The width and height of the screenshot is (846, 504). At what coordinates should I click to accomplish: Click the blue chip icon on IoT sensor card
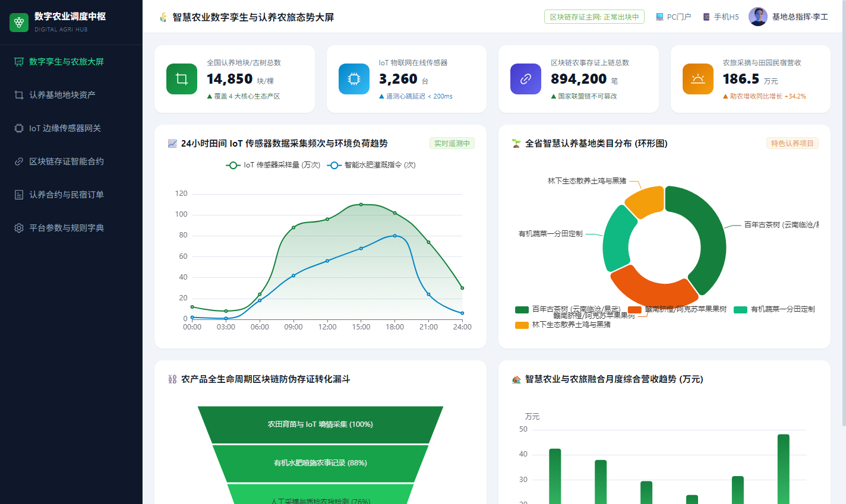(x=354, y=79)
